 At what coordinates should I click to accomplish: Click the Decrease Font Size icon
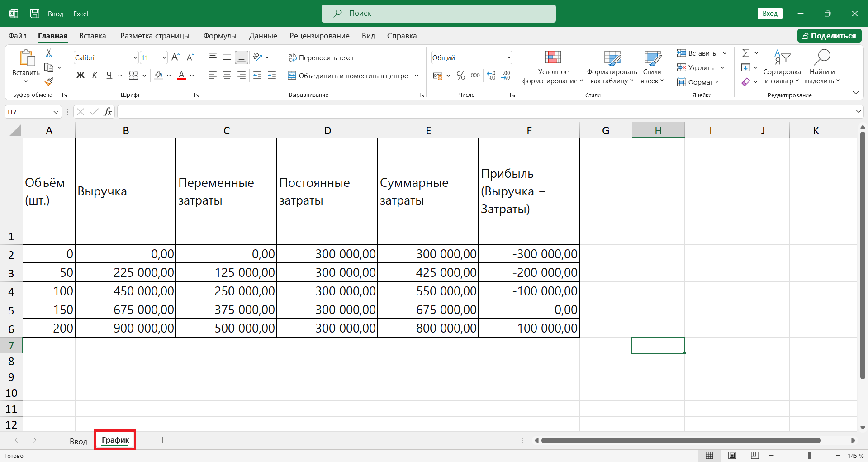coord(190,57)
